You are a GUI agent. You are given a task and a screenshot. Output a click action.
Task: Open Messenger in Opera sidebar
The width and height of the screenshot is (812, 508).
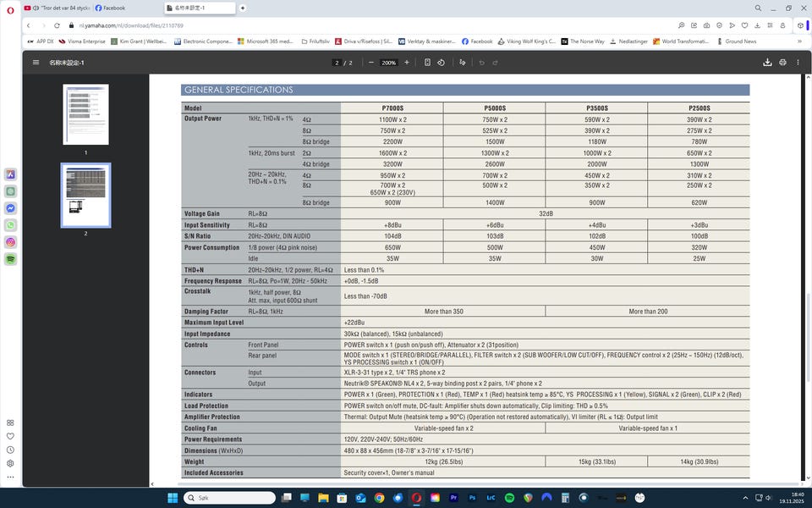click(10, 208)
